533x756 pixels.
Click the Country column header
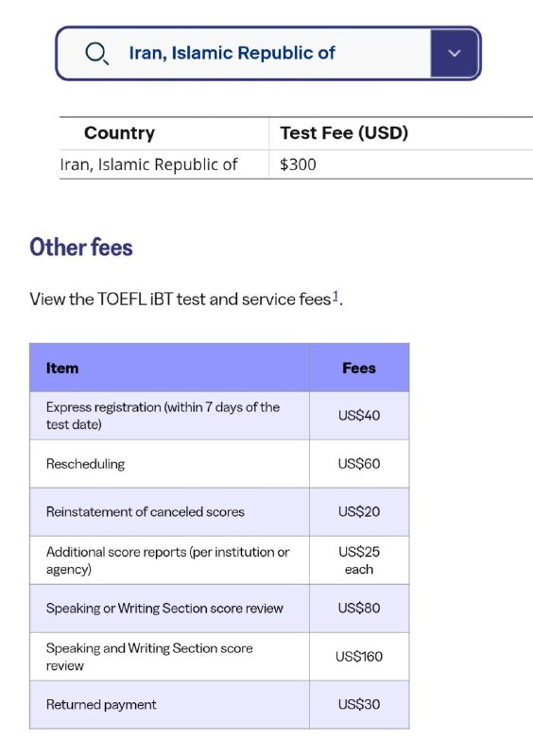click(x=119, y=132)
